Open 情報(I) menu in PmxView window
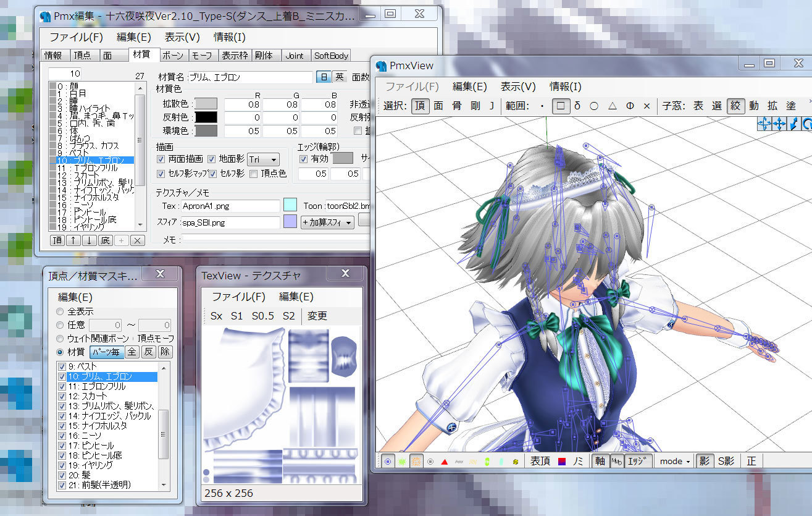Image resolution: width=812 pixels, height=516 pixels. pos(566,87)
